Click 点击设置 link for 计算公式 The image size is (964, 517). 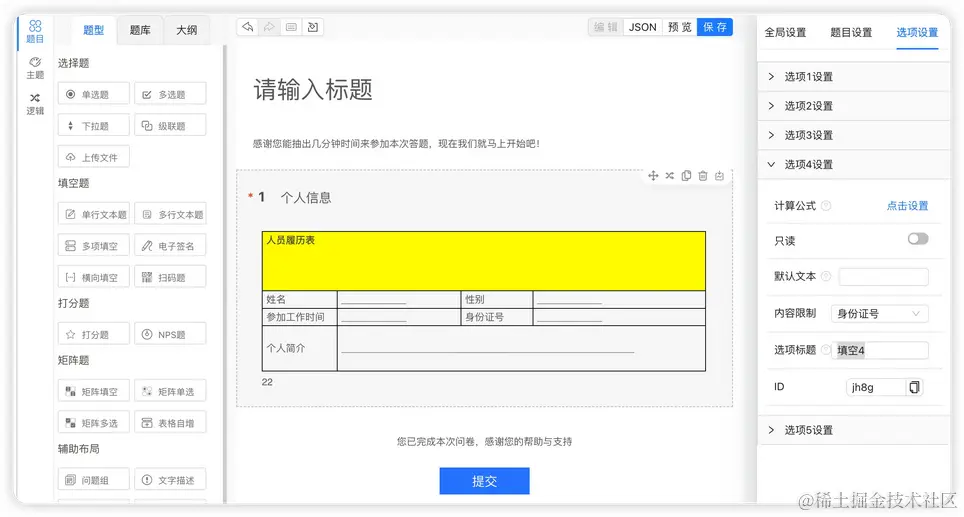coord(907,205)
